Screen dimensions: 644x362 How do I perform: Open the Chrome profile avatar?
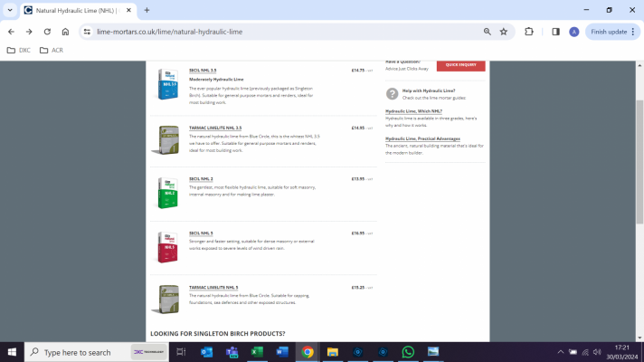point(573,32)
